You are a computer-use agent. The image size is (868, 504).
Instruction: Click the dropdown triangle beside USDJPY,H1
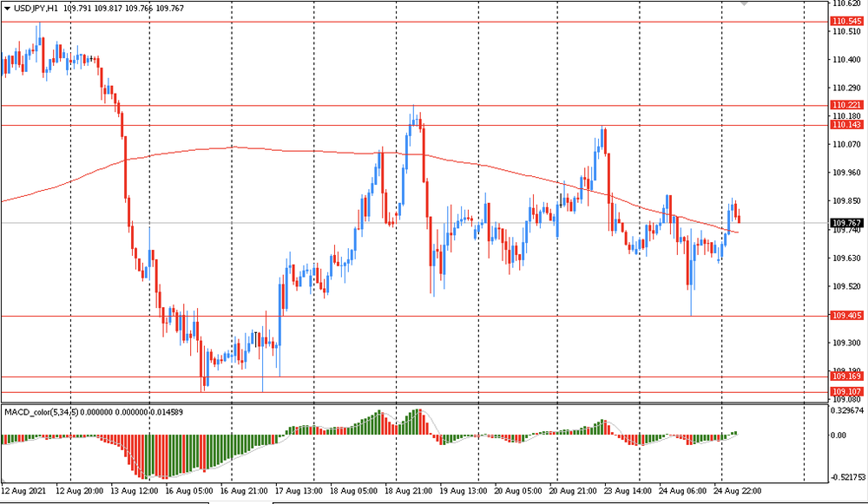(7, 9)
